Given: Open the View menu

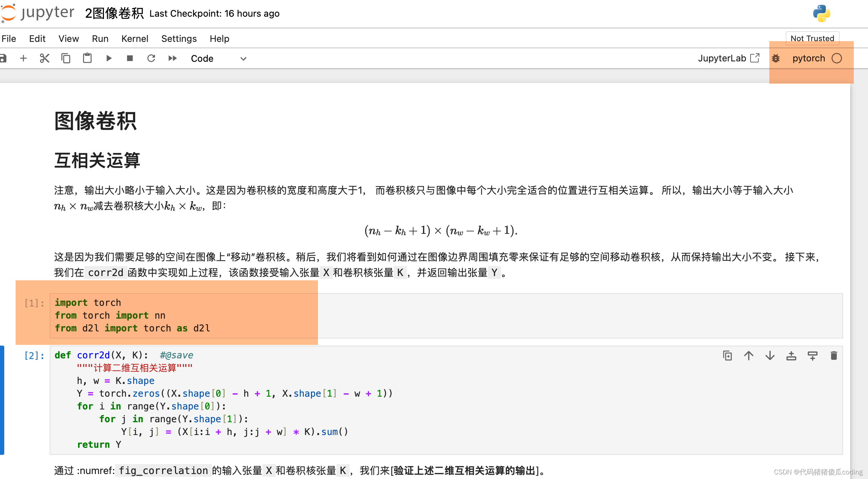Looking at the screenshot, I should [x=68, y=38].
